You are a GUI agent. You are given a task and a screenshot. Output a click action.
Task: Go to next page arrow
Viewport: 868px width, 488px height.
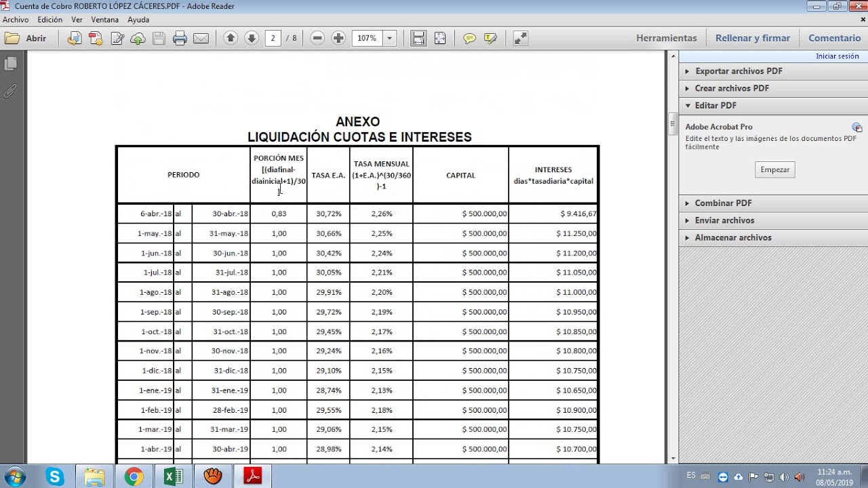[x=252, y=38]
